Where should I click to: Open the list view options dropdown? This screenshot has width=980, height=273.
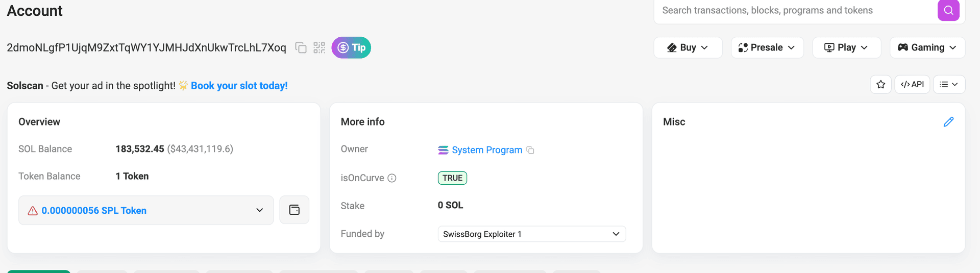(x=949, y=85)
